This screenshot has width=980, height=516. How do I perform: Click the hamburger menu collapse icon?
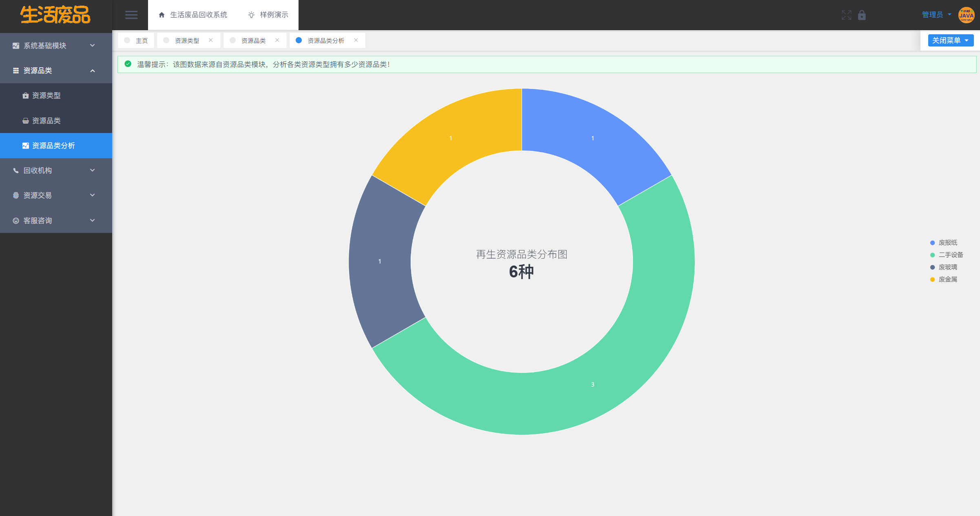(x=131, y=15)
